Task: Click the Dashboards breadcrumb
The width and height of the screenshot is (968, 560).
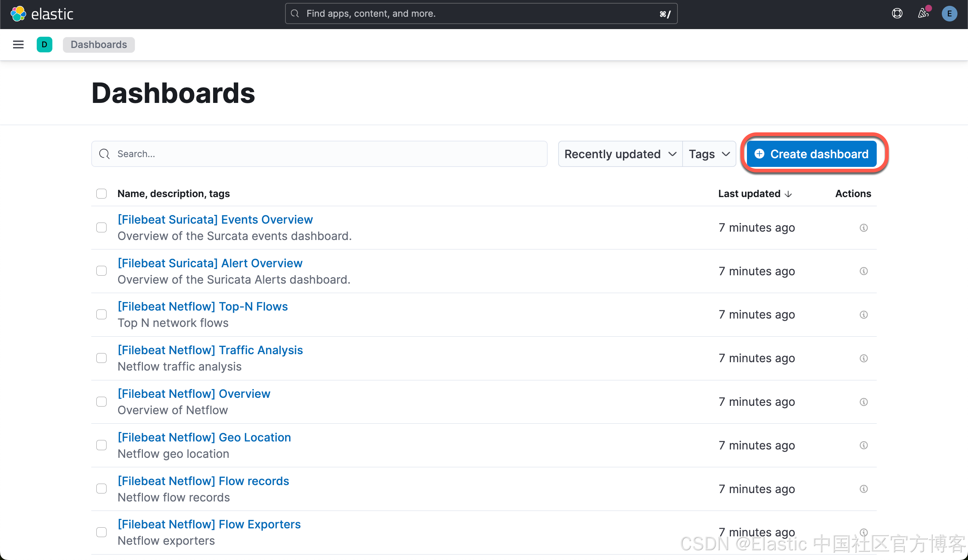Action: 99,45
